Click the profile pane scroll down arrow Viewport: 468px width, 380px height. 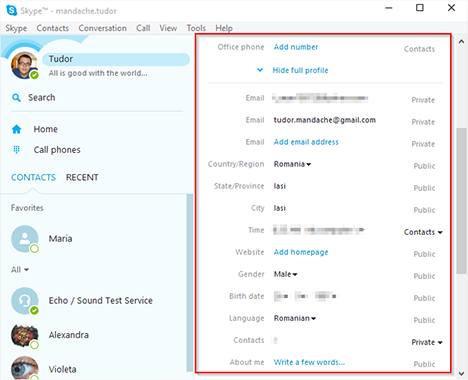coord(461,373)
